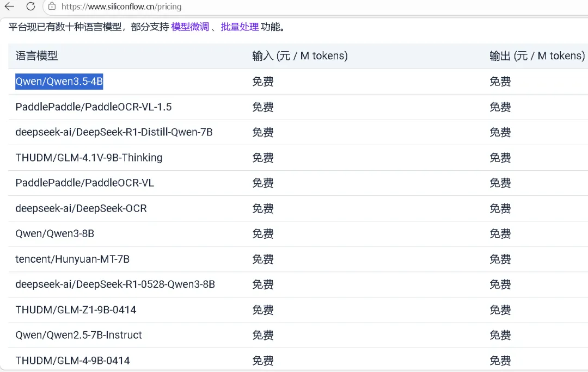This screenshot has width=588, height=372.
Task: Click input price 免费 for Hunyuan-MT-7B
Action: click(263, 259)
